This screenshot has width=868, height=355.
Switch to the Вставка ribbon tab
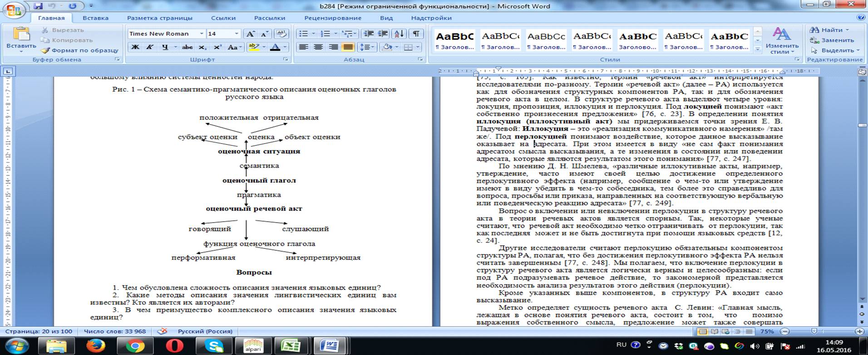(x=95, y=18)
